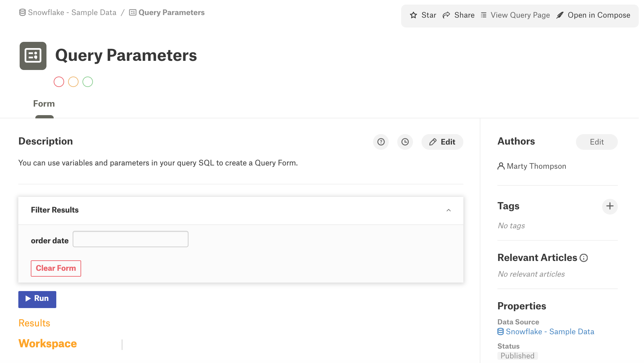Click the View Query Page icon

(x=483, y=15)
